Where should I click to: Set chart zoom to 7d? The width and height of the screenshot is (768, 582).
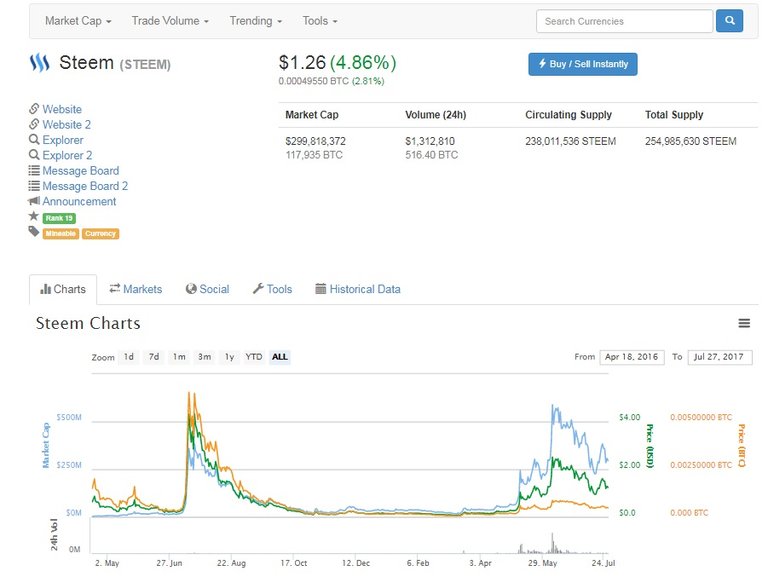click(x=154, y=357)
